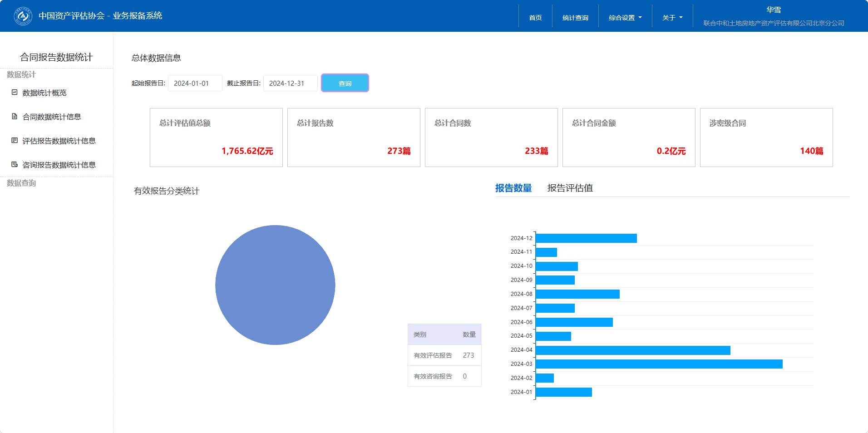Switch to the 报告评估值 tab
This screenshot has width=868, height=433.
pyautogui.click(x=570, y=188)
